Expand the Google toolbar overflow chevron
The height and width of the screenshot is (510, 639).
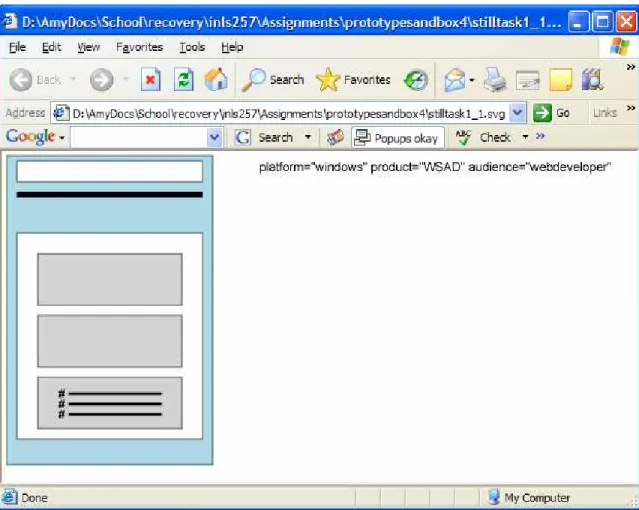click(x=540, y=136)
